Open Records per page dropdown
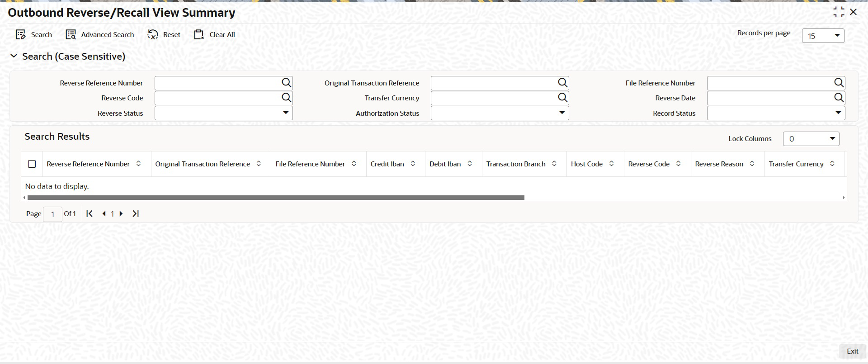Screen dimensions: 868x364 (823, 36)
